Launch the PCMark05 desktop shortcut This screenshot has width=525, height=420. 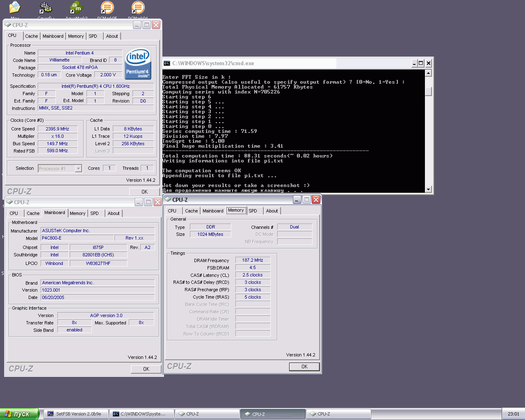click(x=107, y=7)
